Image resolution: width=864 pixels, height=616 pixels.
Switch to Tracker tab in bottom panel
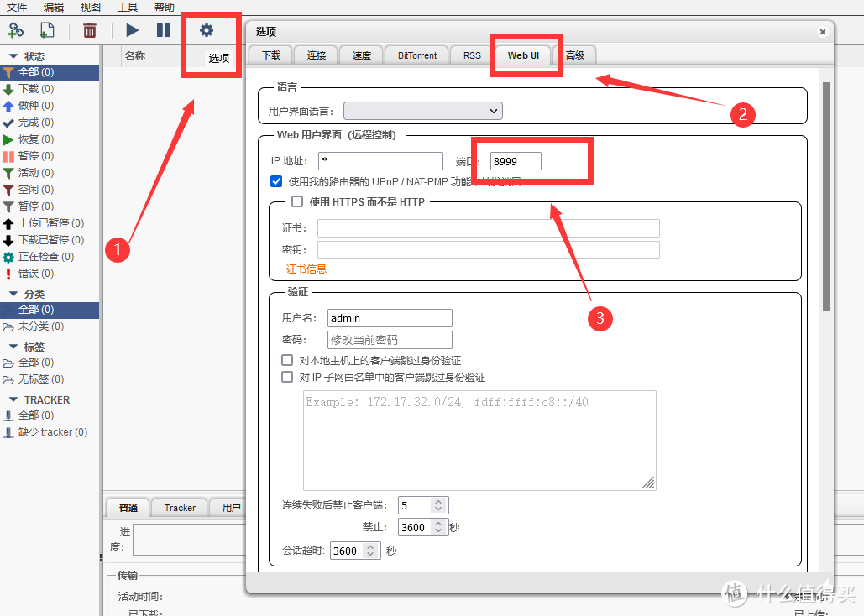(x=180, y=508)
